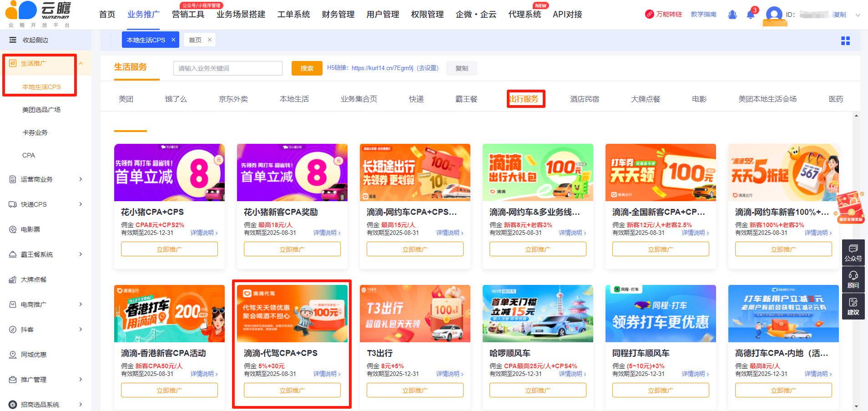Expand the 招商选品系统 menu arrow

pos(81,404)
